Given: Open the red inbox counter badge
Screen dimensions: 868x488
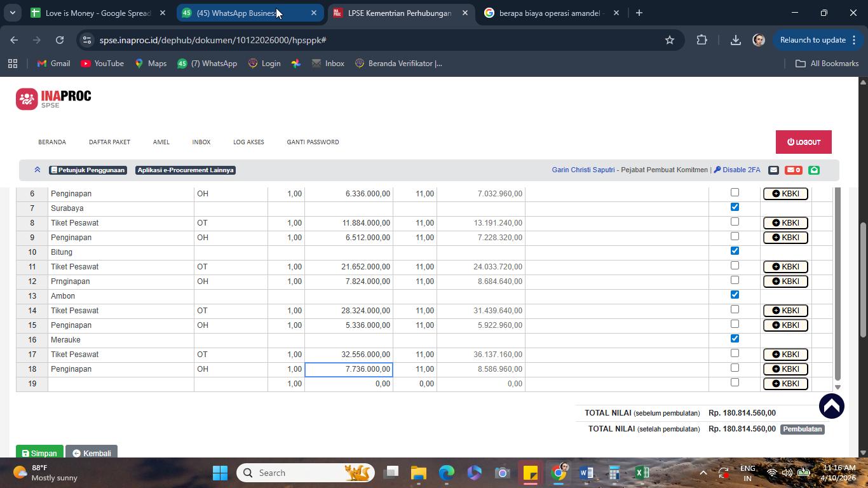Looking at the screenshot, I should 793,170.
